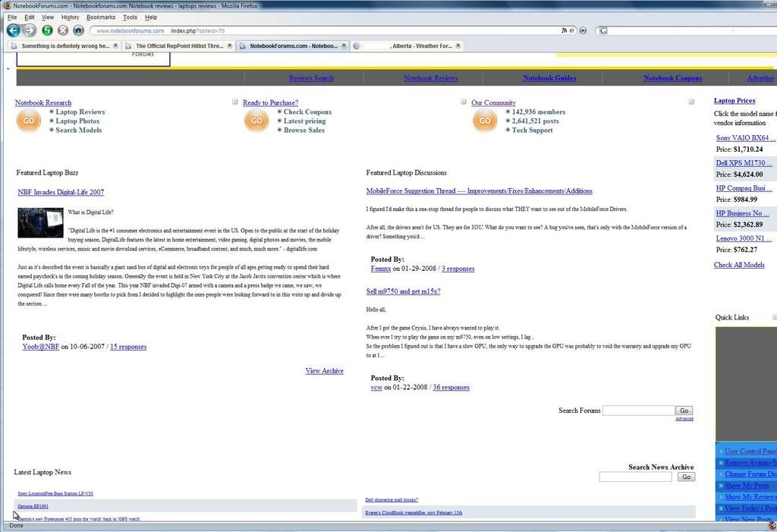Open 'Sell m9750 and get m15x?' thread
The width and height of the screenshot is (777, 532).
pos(404,291)
